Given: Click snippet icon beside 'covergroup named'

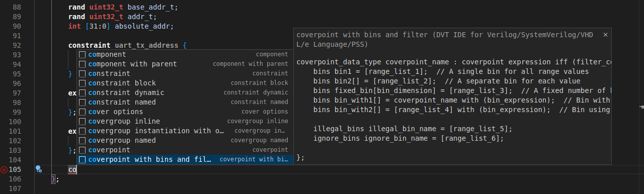Looking at the screenshot, I should (82, 140).
